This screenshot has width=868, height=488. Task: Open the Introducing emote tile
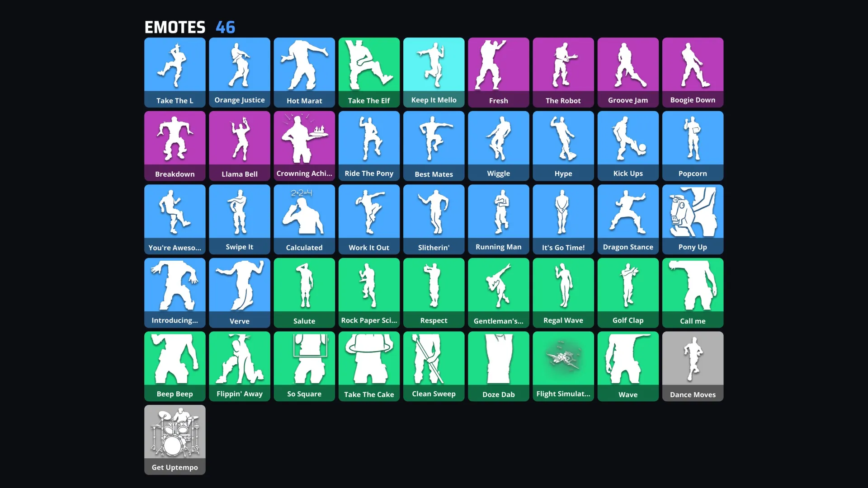tap(175, 293)
